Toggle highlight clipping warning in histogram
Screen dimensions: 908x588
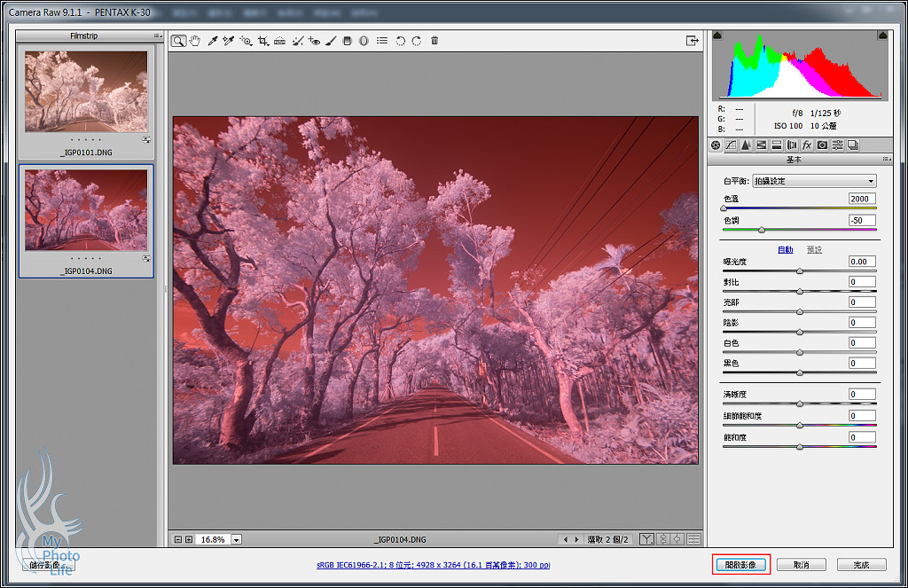[x=882, y=35]
